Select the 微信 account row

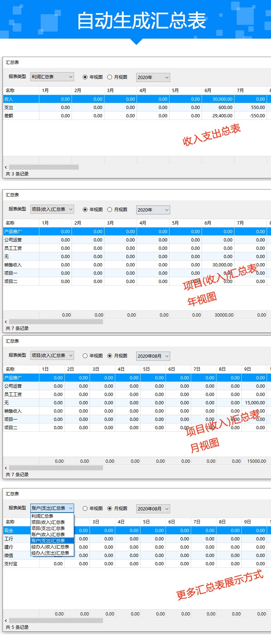137,555
